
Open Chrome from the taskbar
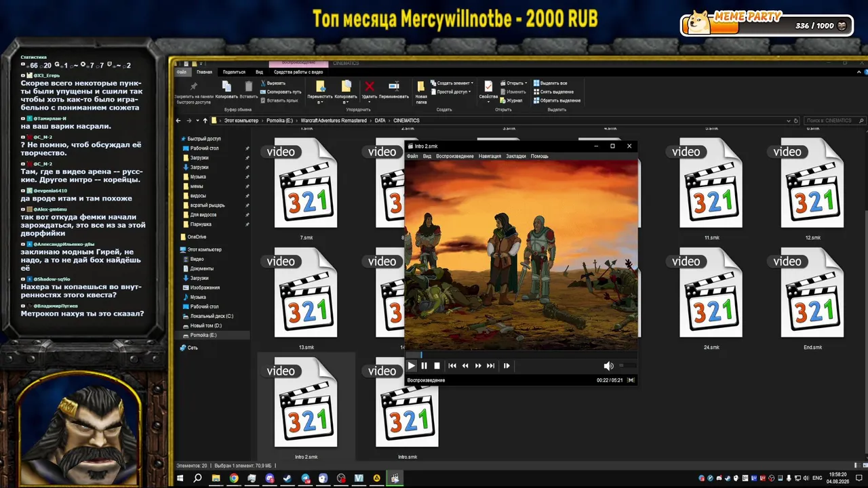pyautogui.click(x=234, y=479)
